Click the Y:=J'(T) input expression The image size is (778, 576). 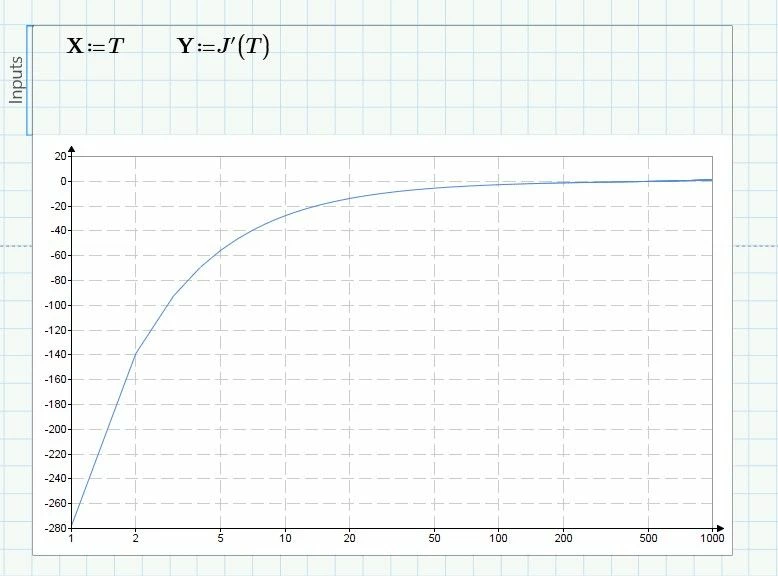tap(223, 47)
